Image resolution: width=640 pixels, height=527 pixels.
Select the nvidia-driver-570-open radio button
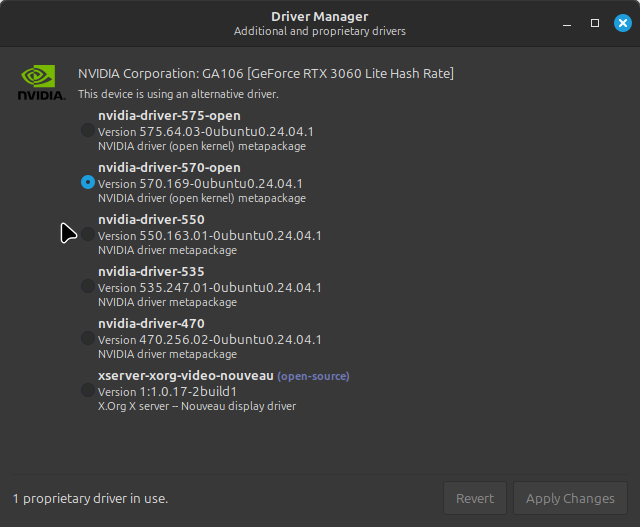click(88, 182)
